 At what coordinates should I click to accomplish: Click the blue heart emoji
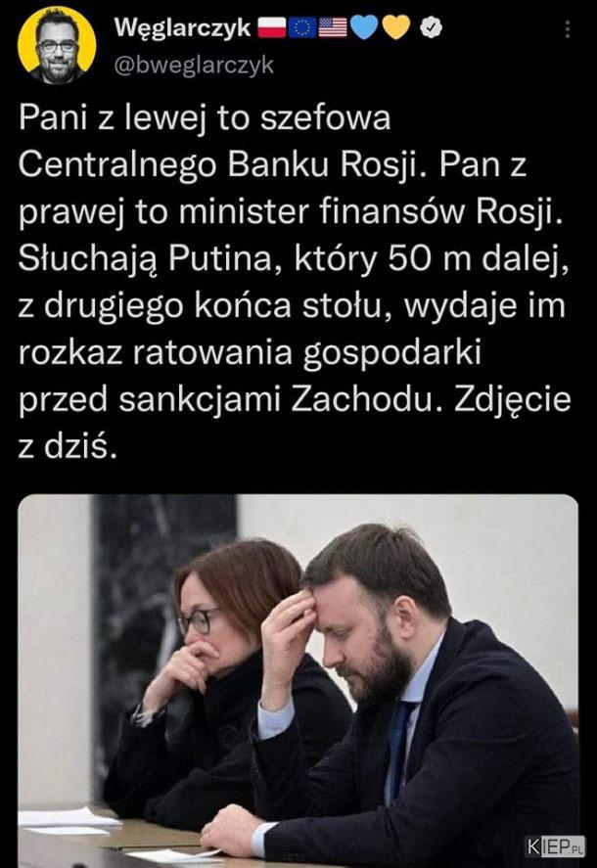click(x=364, y=27)
